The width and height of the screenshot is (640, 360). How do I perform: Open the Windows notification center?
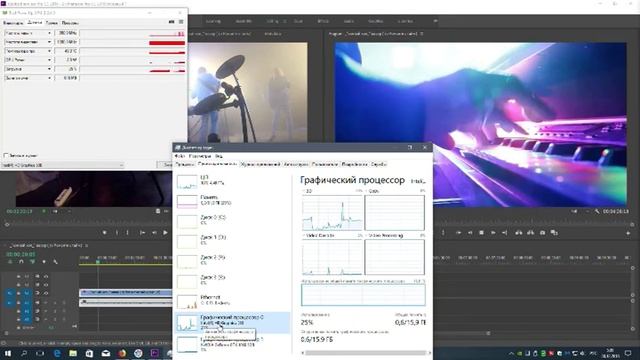tap(628, 353)
